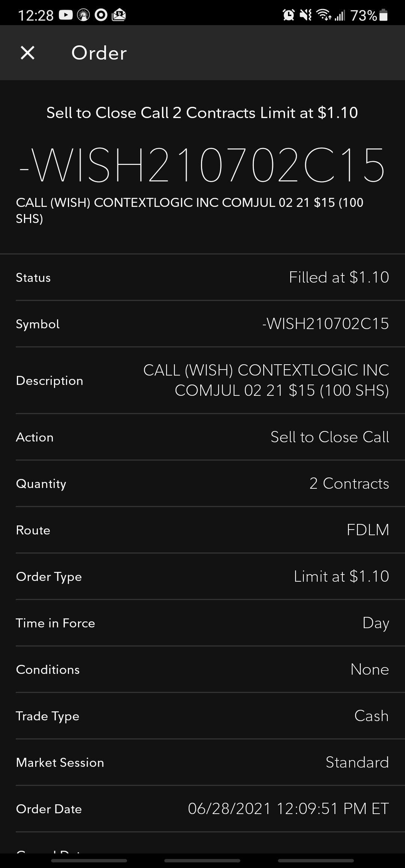Select the 'Sell to Close Call' action value
405x868 pixels.
pos(330,437)
